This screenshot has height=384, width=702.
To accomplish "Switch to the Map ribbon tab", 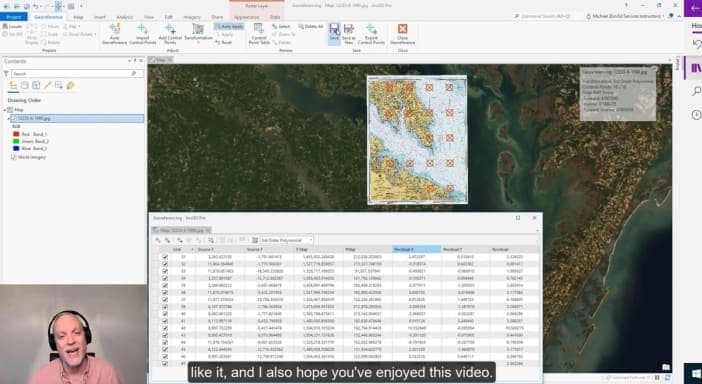I will click(78, 17).
